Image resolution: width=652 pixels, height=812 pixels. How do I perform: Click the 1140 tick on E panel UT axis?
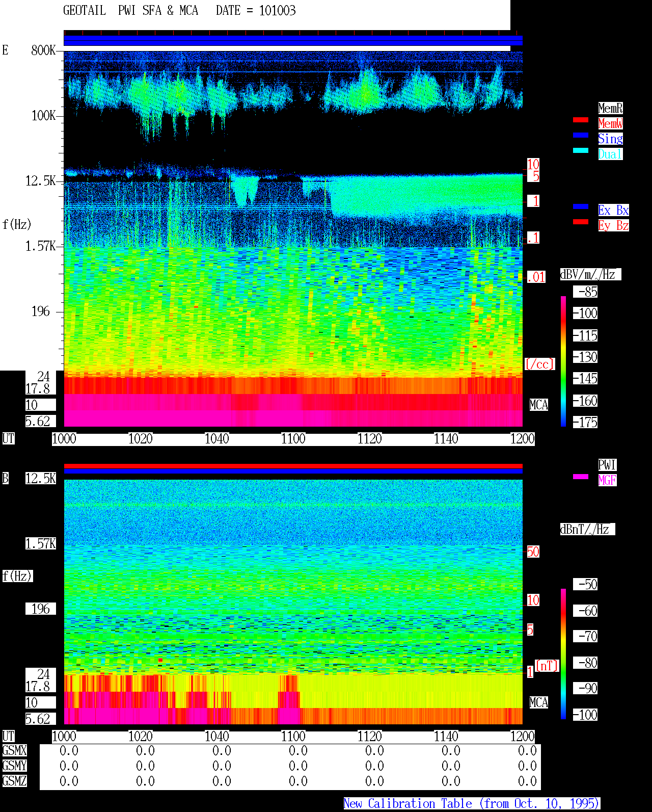click(x=446, y=438)
